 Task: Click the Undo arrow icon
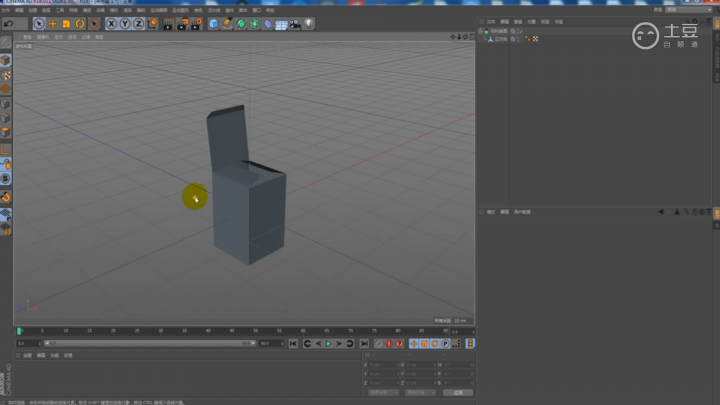(9, 23)
